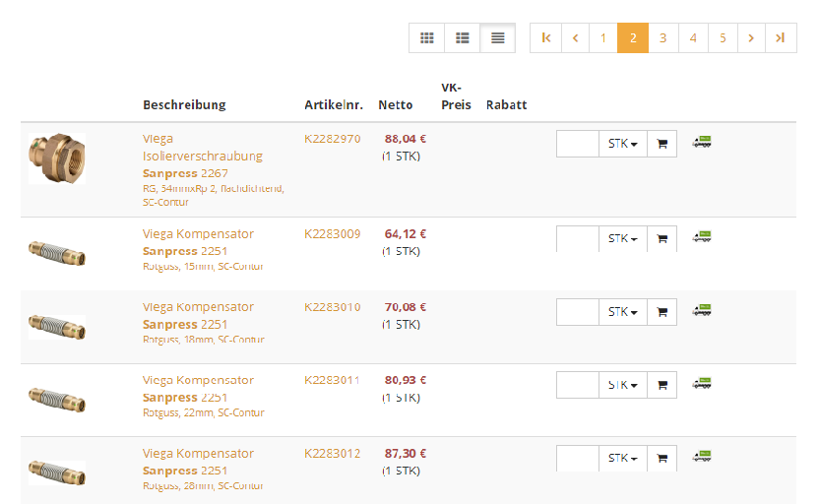
Task: Add K2282970 Isolierverschraubung to cart
Action: (x=661, y=144)
